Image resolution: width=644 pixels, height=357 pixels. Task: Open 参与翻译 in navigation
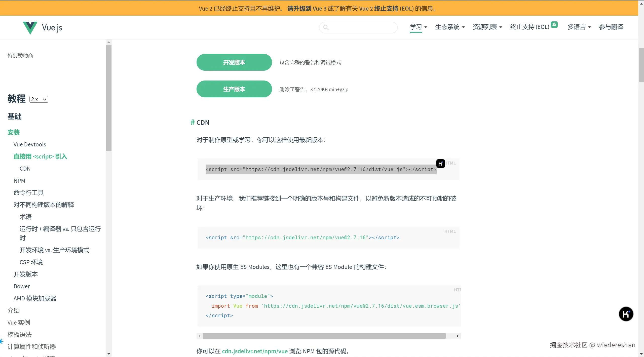click(611, 27)
